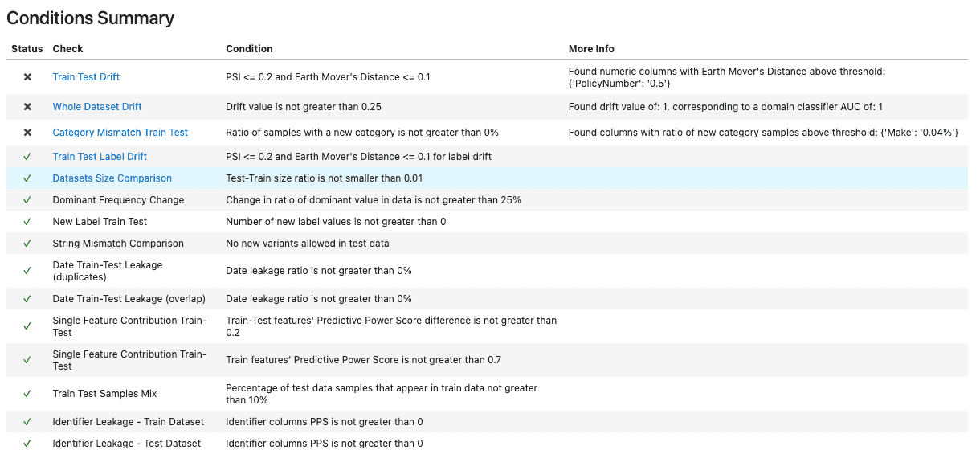Image resolution: width=980 pixels, height=475 pixels.
Task: Click the checkmark beside New Label Train Test
Action: point(27,222)
